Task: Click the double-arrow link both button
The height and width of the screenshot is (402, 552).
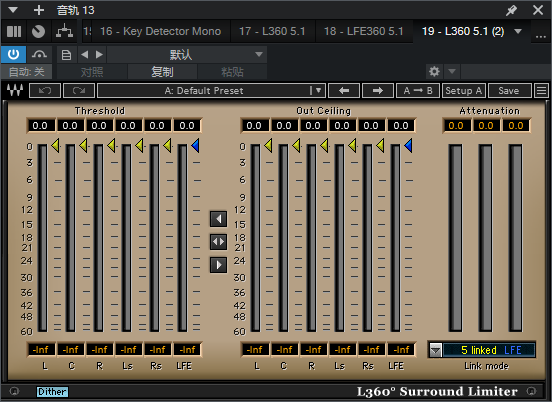Action: pyautogui.click(x=218, y=242)
